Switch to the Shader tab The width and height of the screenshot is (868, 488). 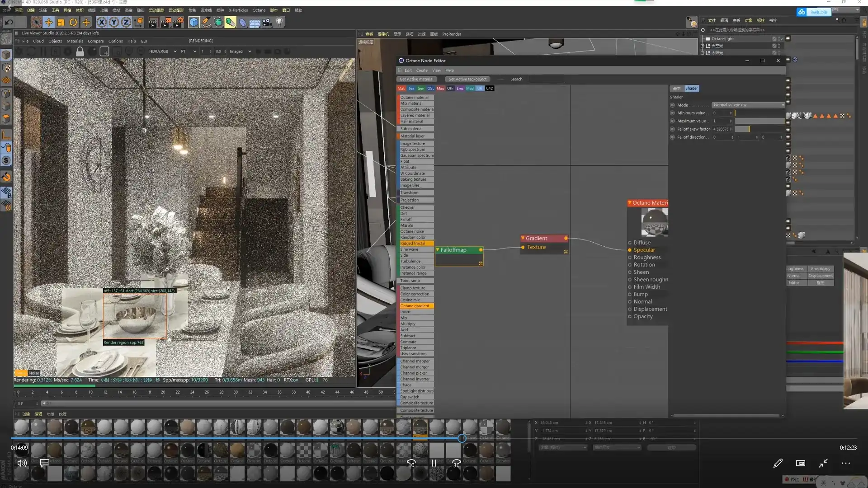click(691, 89)
